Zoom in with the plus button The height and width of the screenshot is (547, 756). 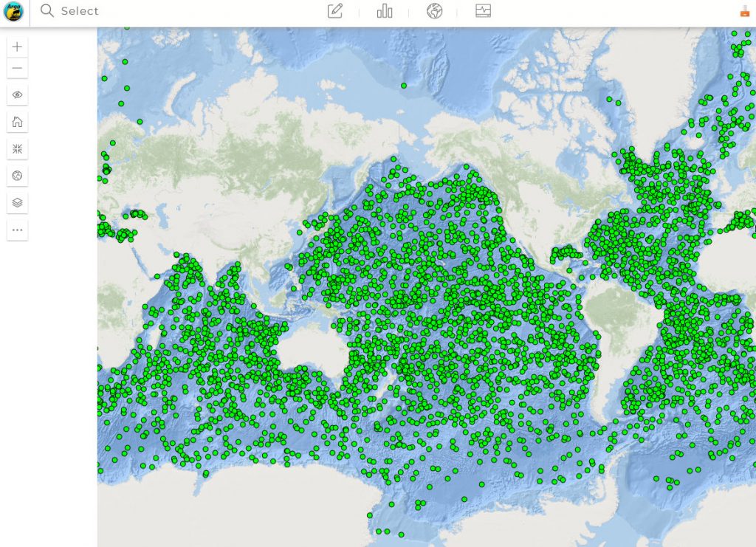(x=18, y=47)
